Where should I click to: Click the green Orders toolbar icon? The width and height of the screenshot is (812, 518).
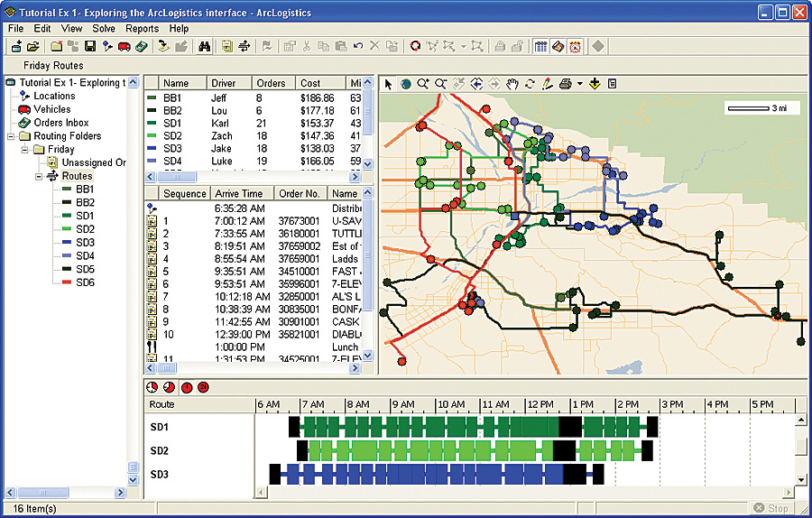pyautogui.click(x=141, y=47)
